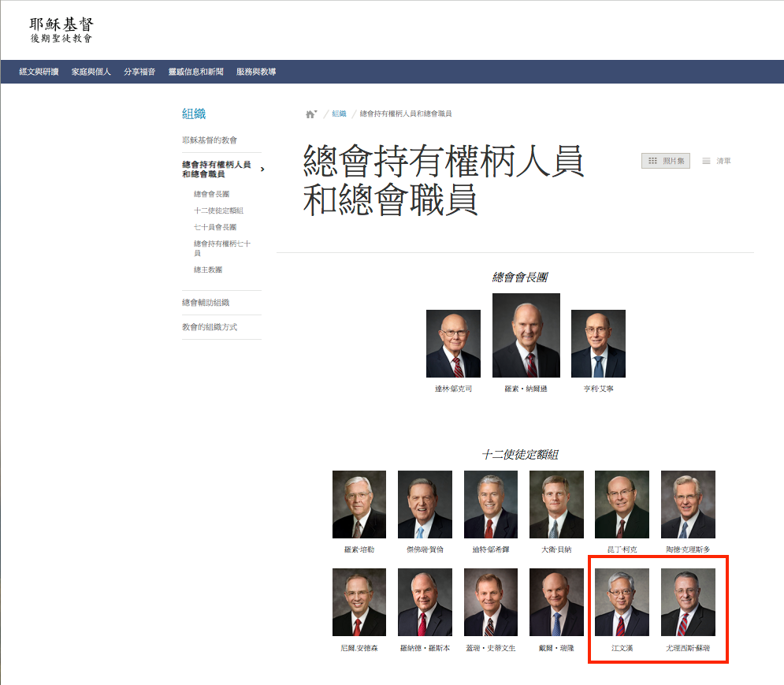
Task: Click the name 陶德·克理斯多
Action: 688,549
